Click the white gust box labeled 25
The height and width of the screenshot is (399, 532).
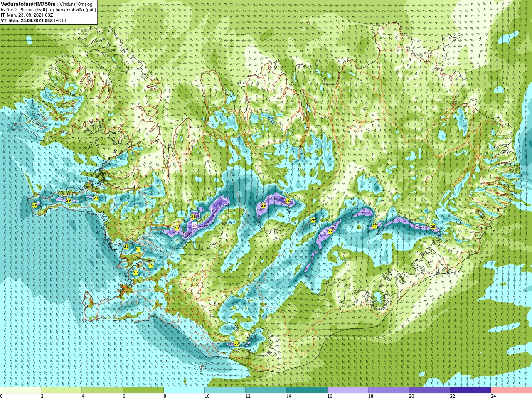pos(194,225)
